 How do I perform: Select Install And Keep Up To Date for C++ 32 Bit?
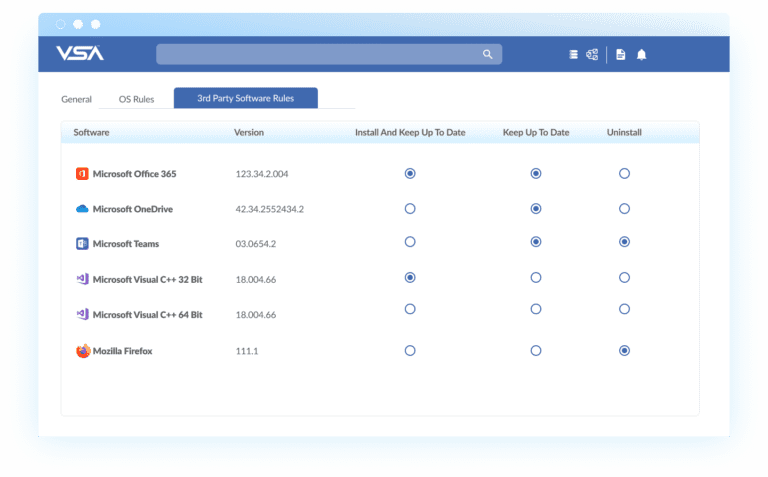point(410,278)
